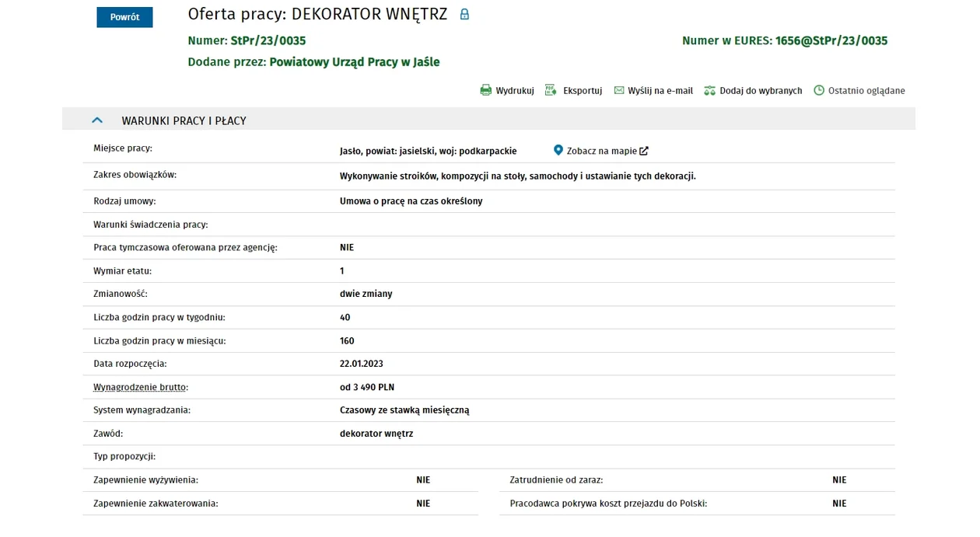The height and width of the screenshot is (537, 980).
Task: Click the Zakres obowiązków duties description
Action: pos(518,176)
